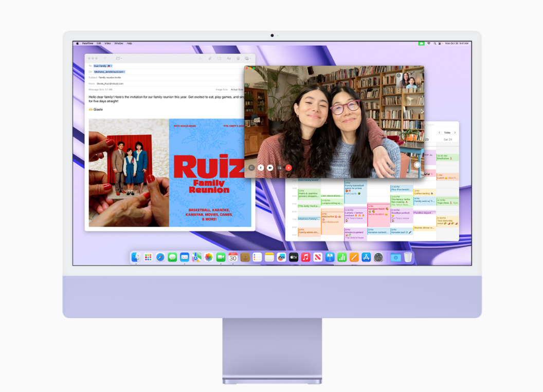Open Photos from the Dock

pyautogui.click(x=209, y=257)
